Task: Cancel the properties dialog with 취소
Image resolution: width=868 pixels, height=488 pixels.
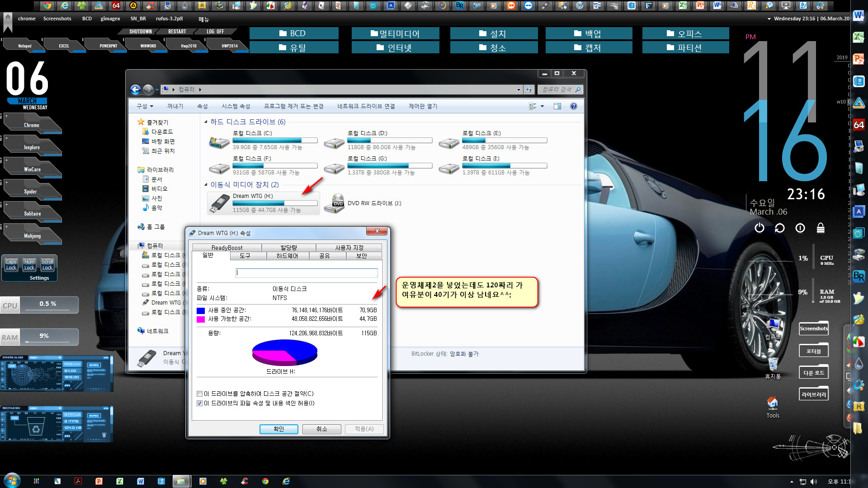Action: 321,429
